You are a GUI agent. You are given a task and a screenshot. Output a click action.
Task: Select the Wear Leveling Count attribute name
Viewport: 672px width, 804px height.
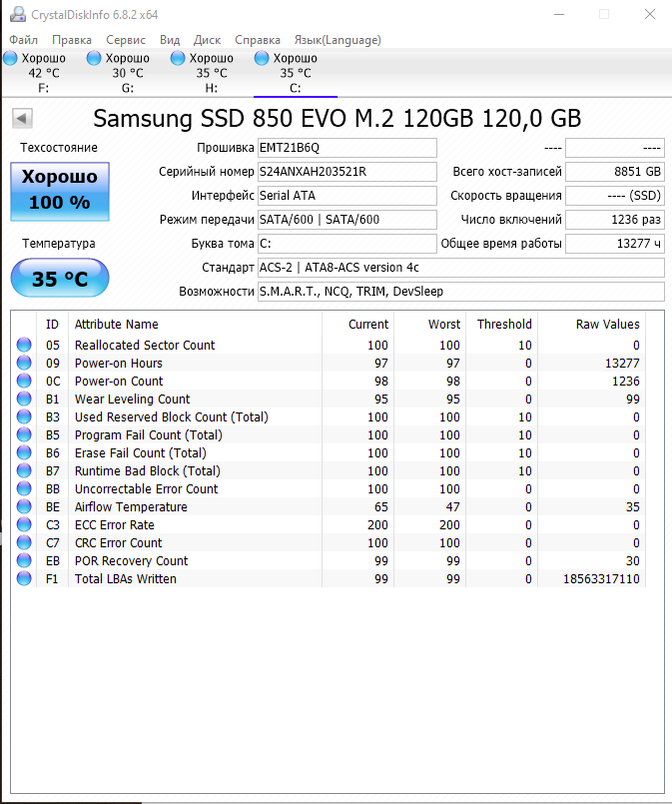pos(132,399)
